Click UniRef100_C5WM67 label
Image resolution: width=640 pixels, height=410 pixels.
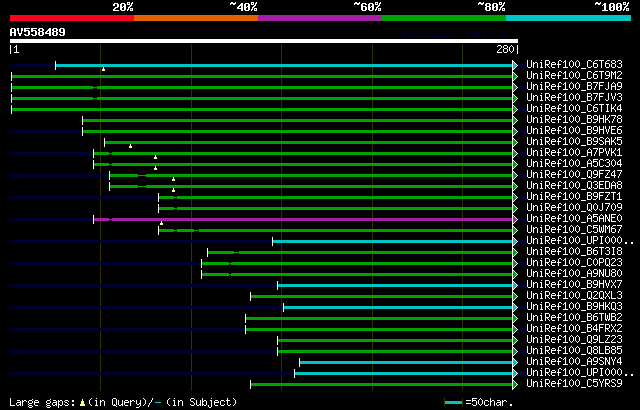pos(574,230)
